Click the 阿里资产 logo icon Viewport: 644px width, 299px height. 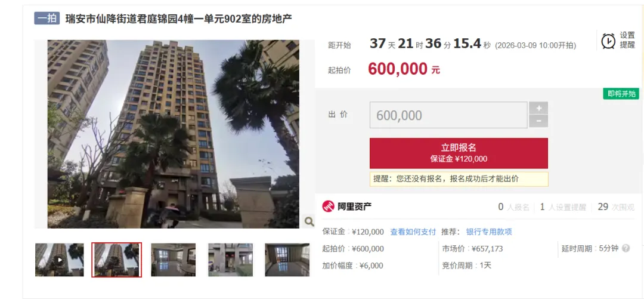point(328,206)
